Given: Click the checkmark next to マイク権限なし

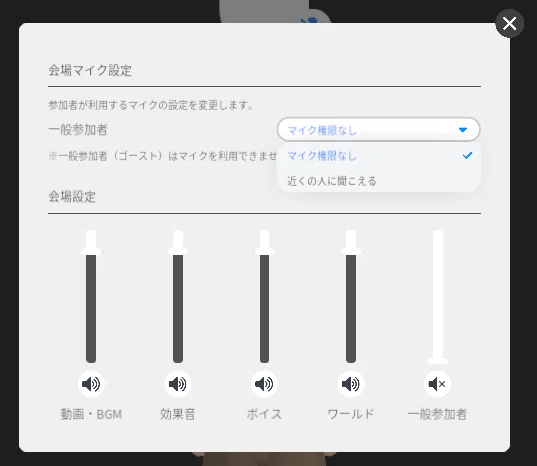Looking at the screenshot, I should pyautogui.click(x=467, y=155).
